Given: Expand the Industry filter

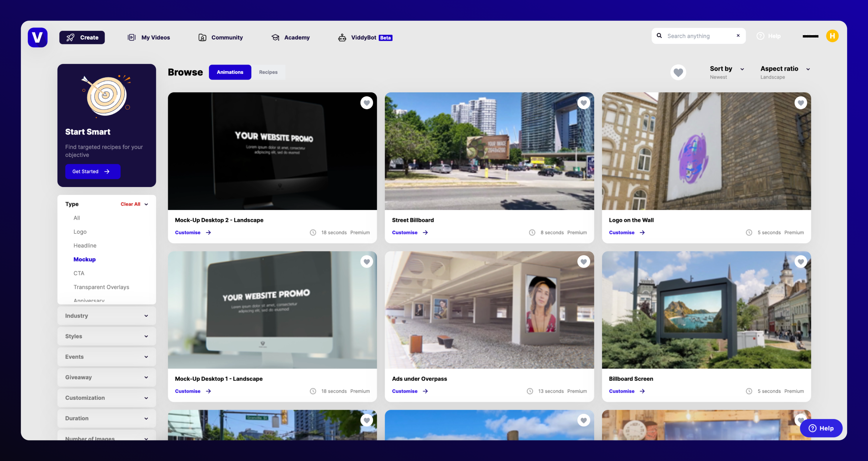Looking at the screenshot, I should click(x=106, y=316).
